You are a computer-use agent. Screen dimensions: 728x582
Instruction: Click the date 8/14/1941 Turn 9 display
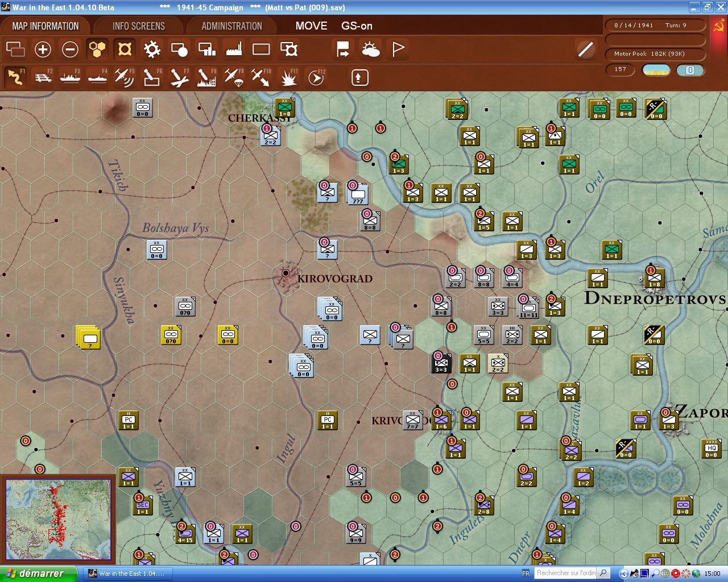click(x=655, y=26)
